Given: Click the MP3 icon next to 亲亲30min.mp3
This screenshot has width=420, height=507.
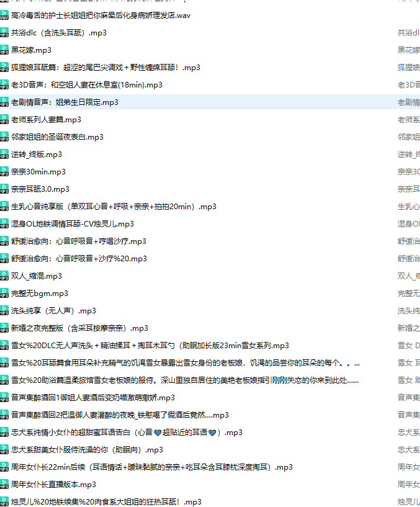Looking at the screenshot, I should point(4,172).
